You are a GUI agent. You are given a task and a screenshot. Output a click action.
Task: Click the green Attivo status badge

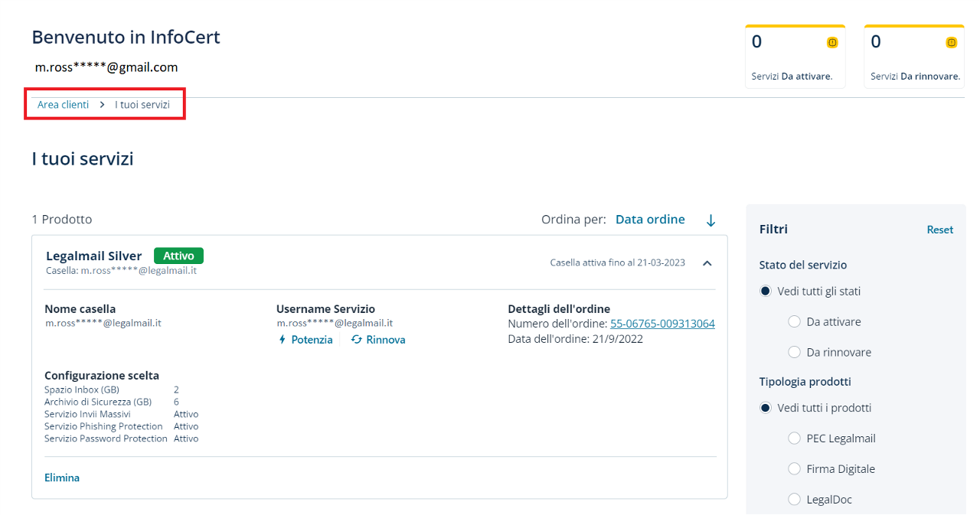point(178,256)
